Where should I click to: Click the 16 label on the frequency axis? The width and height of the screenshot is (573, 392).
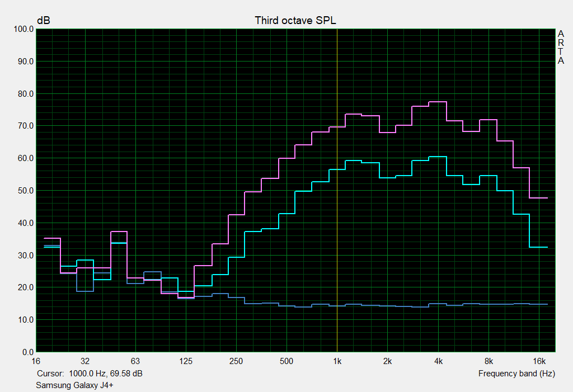pyautogui.click(x=36, y=361)
